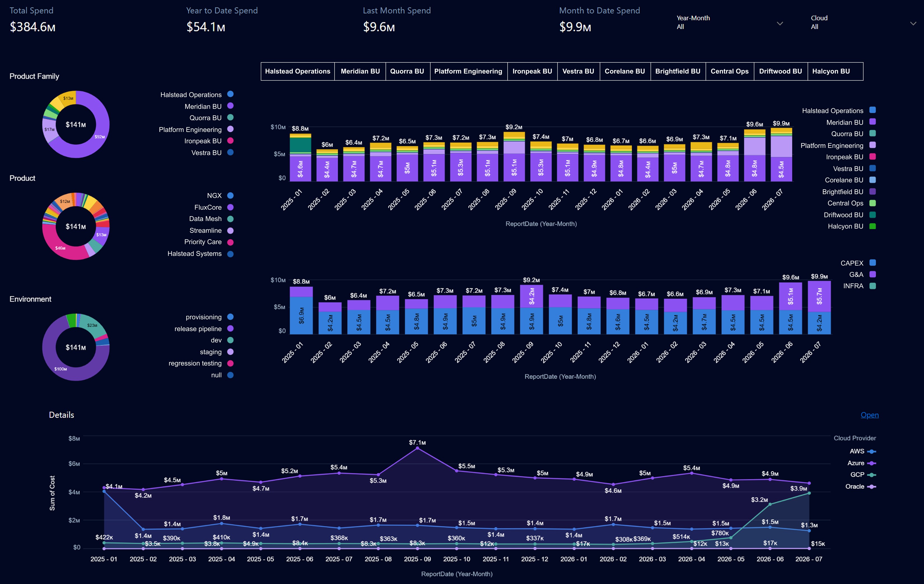Follow the Open link in Details
The width and height of the screenshot is (924, 584).
pyautogui.click(x=869, y=415)
